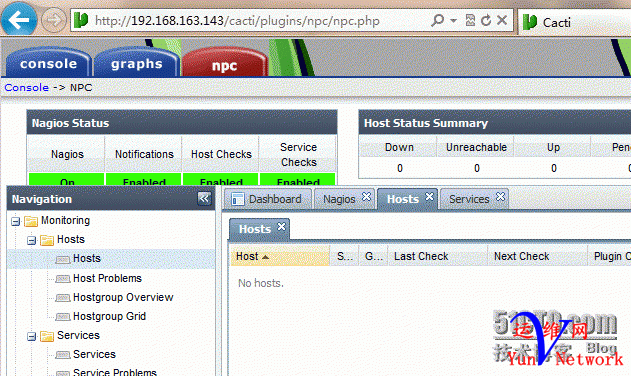
Task: Click the Host Status Summary panel title
Action: pos(426,123)
